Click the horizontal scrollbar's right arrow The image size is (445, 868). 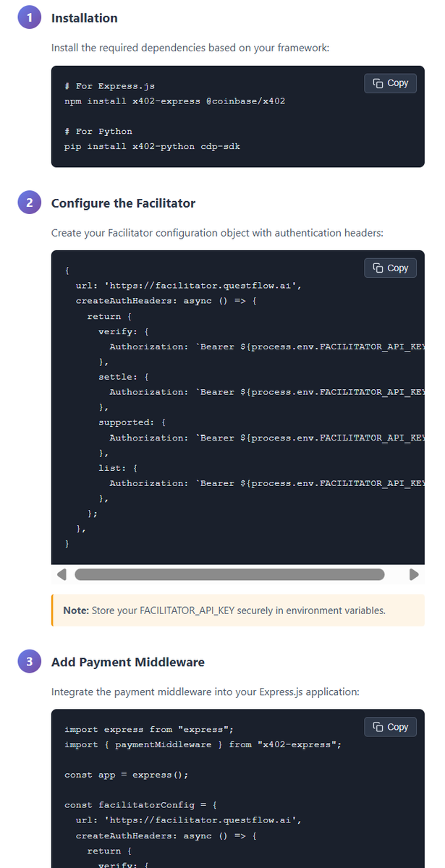(414, 574)
